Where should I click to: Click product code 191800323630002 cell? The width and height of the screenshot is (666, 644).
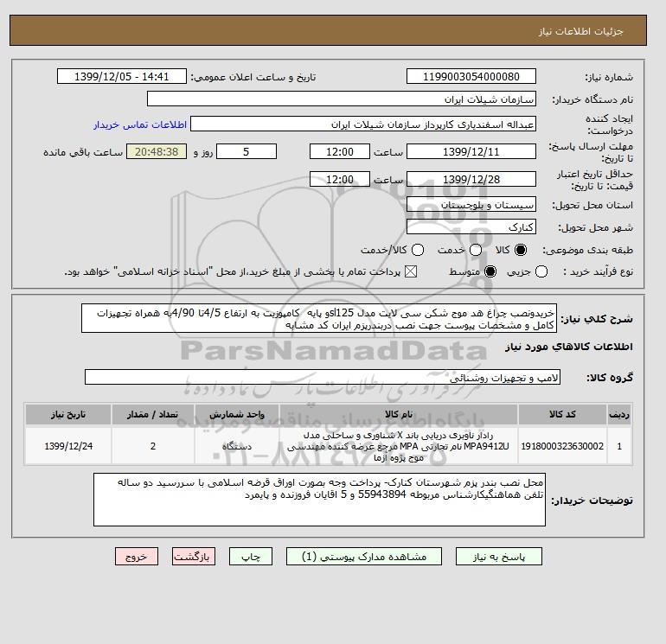(x=562, y=446)
